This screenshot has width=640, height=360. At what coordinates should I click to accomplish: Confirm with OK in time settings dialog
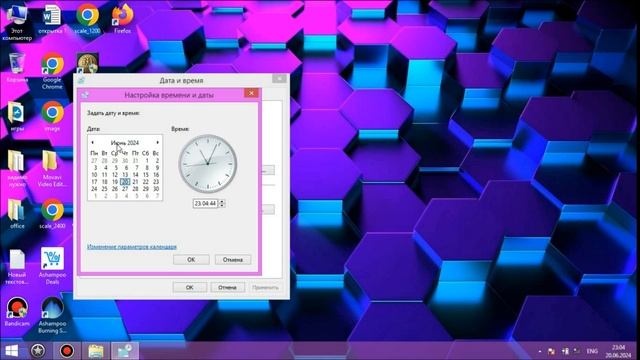click(191, 260)
